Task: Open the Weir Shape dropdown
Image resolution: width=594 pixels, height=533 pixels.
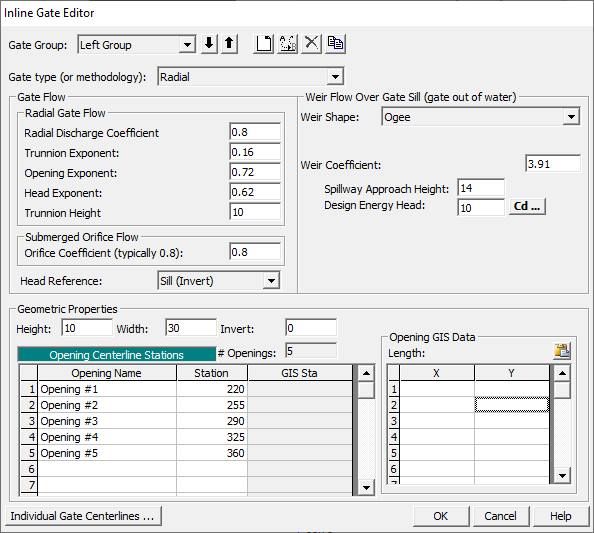Action: point(571,117)
